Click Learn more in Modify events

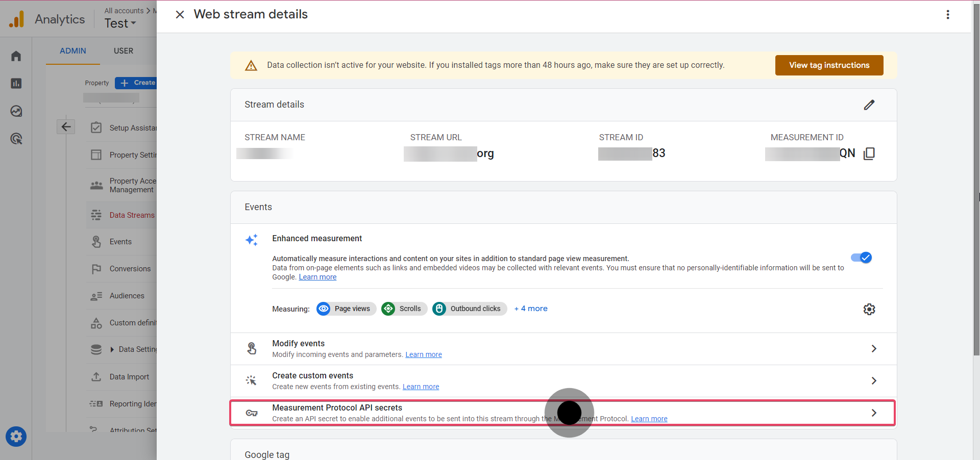pyautogui.click(x=424, y=354)
